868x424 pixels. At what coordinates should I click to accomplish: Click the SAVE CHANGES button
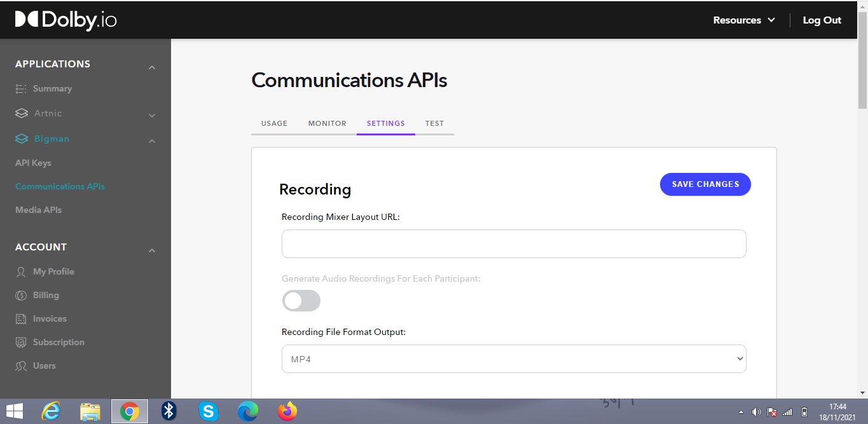click(x=705, y=184)
